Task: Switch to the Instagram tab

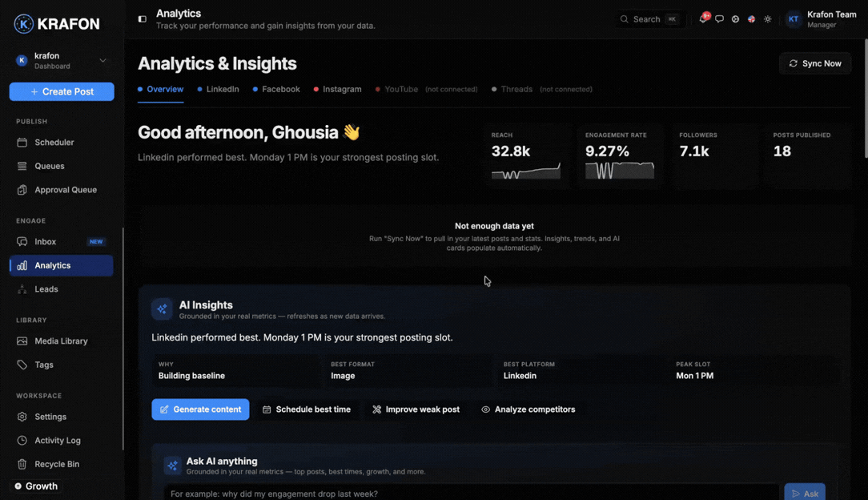Action: point(338,89)
